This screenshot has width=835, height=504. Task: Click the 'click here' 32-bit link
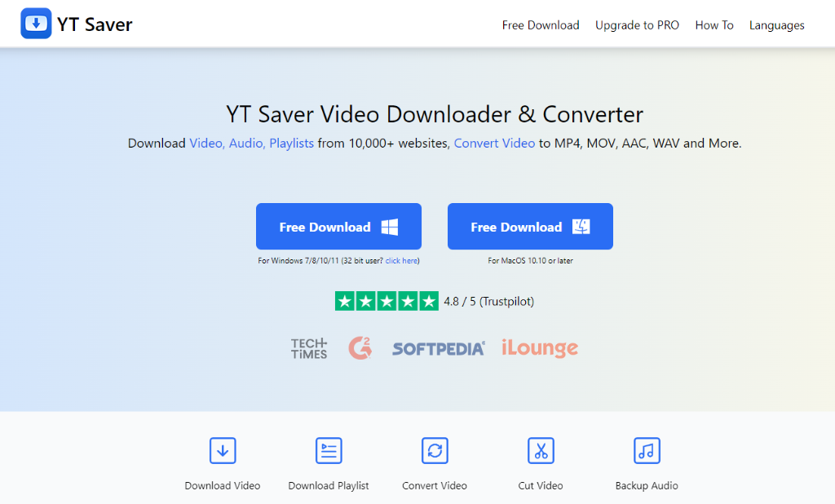click(401, 260)
